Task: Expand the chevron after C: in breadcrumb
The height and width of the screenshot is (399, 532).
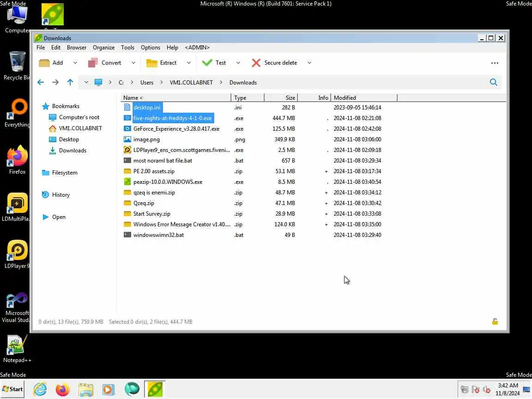Action: coord(132,83)
